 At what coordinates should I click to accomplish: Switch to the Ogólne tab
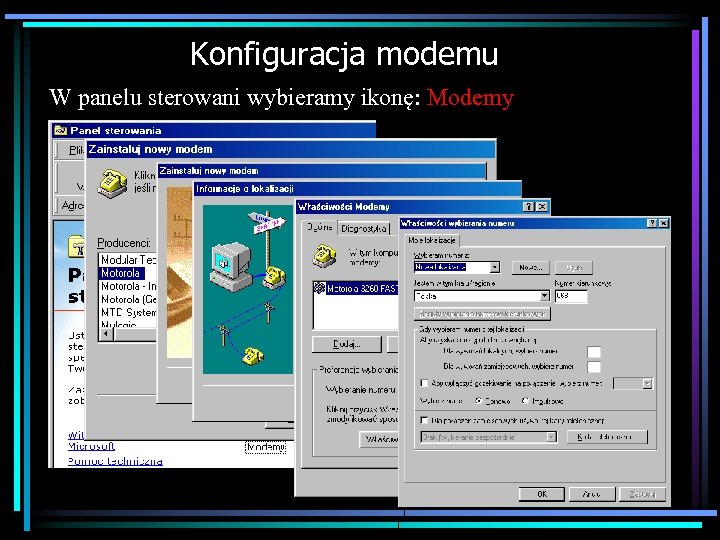320,227
